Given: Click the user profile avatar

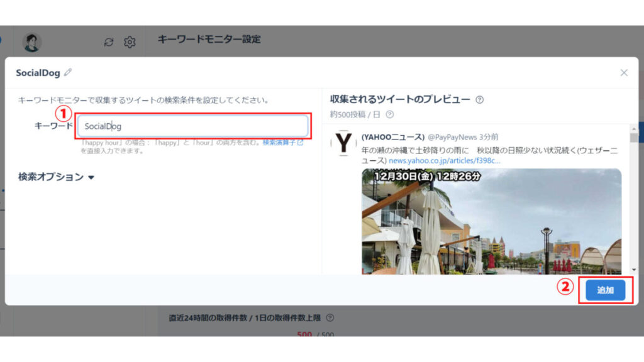Looking at the screenshot, I should [31, 42].
